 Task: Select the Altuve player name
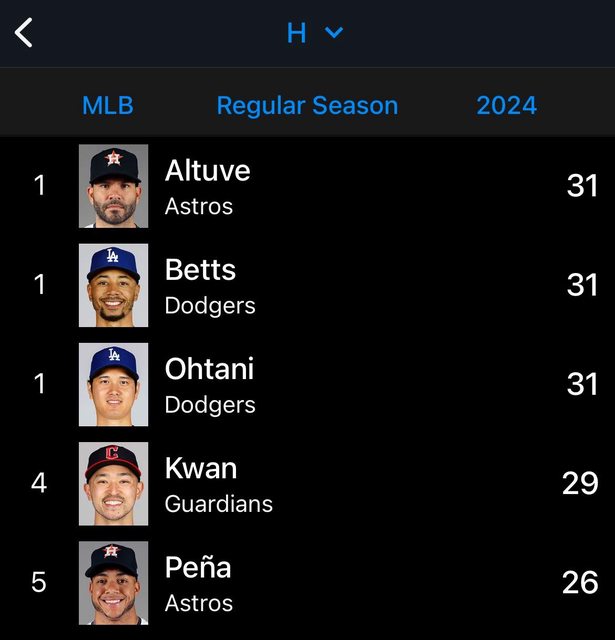(207, 170)
